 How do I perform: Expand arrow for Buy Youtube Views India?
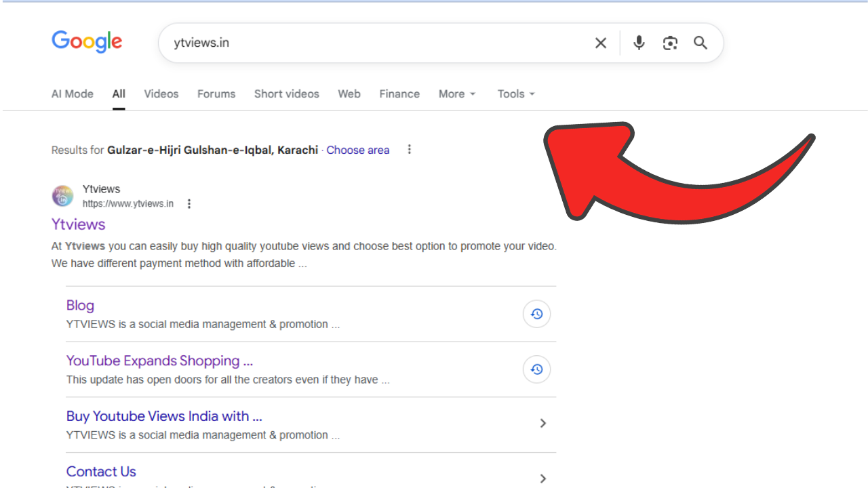tap(542, 424)
